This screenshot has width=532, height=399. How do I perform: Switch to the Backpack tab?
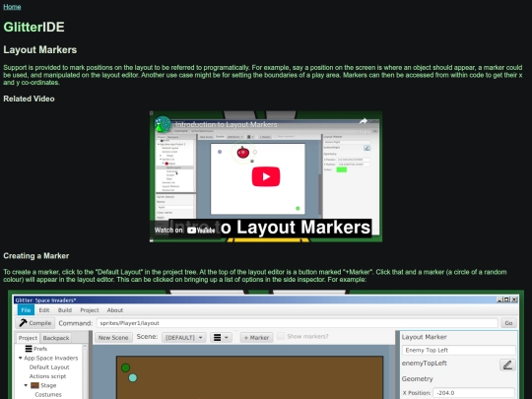(x=56, y=338)
